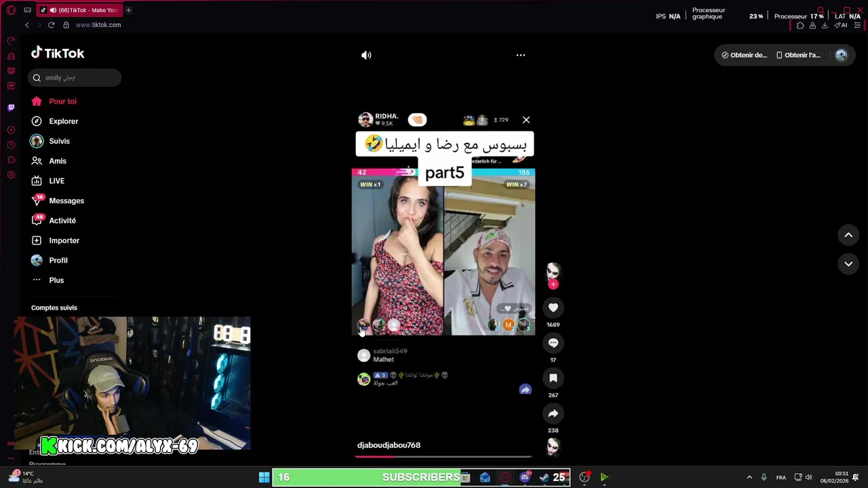Click the sabriali549 comment in the video

pyautogui.click(x=382, y=355)
